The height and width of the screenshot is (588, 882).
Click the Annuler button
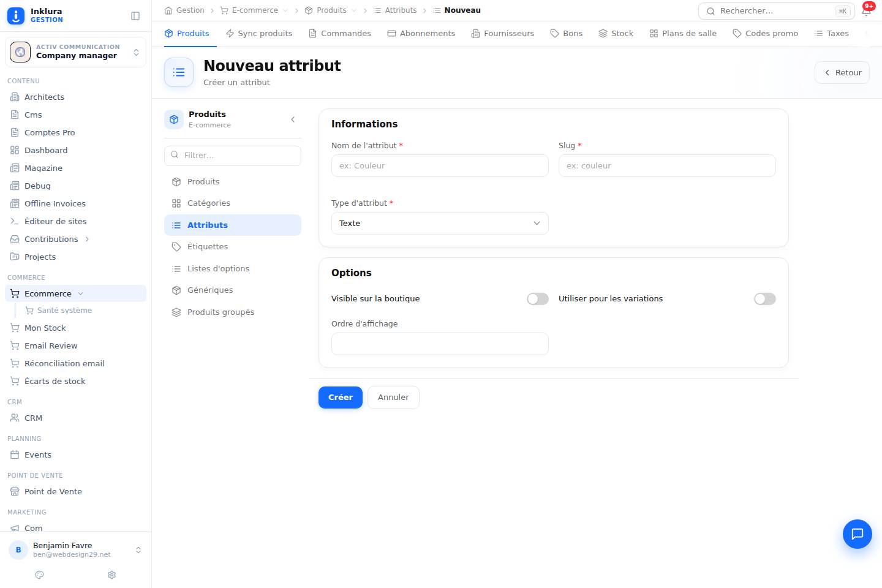coord(393,398)
